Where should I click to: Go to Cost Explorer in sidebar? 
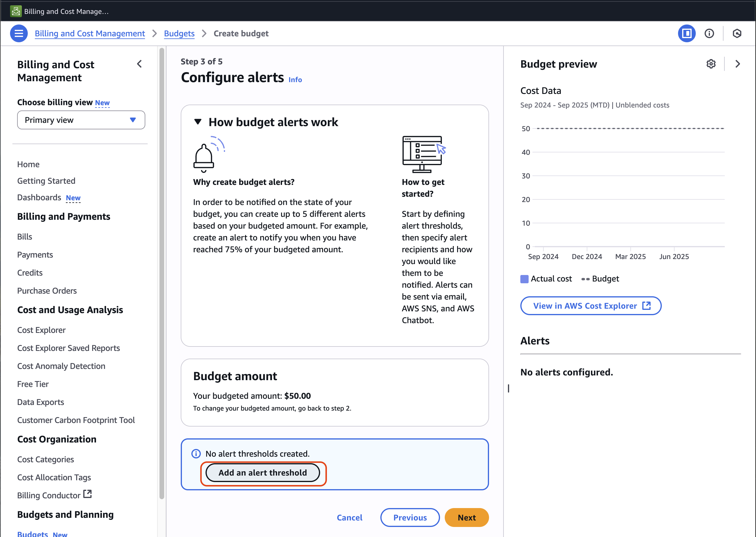pos(41,330)
